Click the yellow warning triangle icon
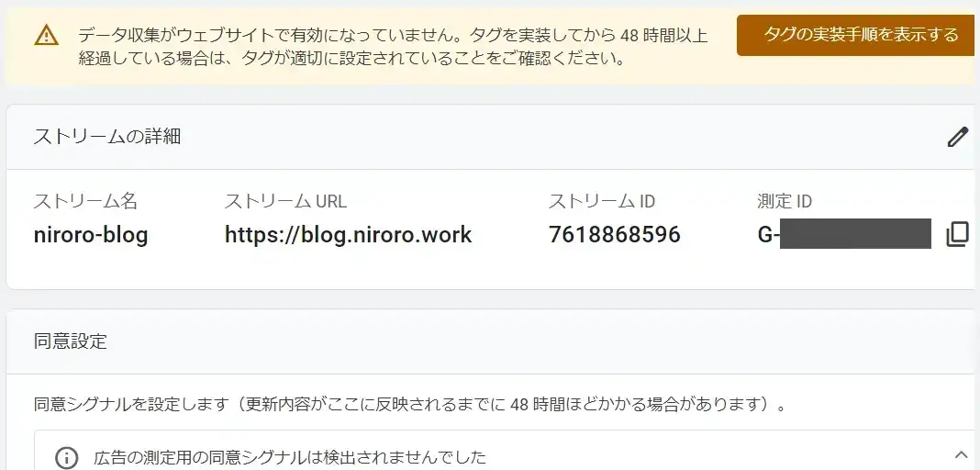The height and width of the screenshot is (470, 980). 46,36
